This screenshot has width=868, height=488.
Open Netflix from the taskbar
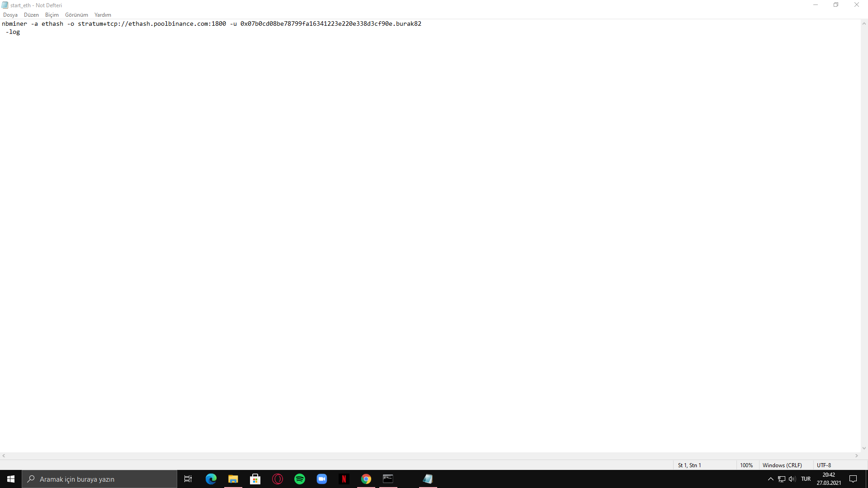point(344,479)
